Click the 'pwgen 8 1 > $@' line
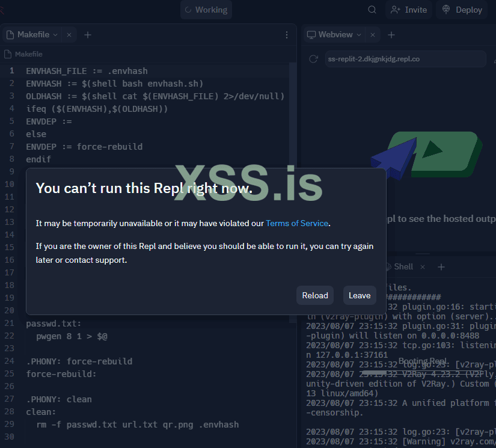 pyautogui.click(x=72, y=336)
